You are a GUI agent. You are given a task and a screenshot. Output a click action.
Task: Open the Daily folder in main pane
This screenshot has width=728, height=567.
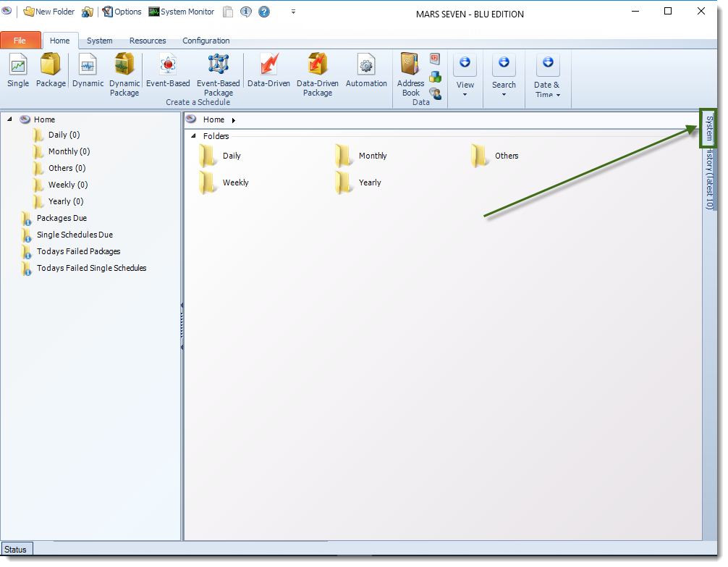click(220, 156)
